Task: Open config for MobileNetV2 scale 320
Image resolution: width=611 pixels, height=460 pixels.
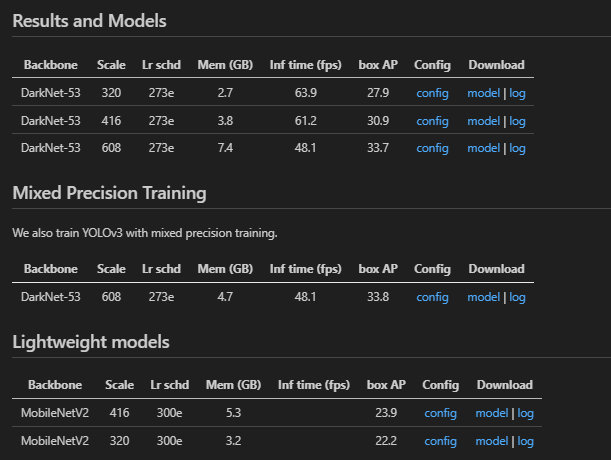Action: click(440, 441)
